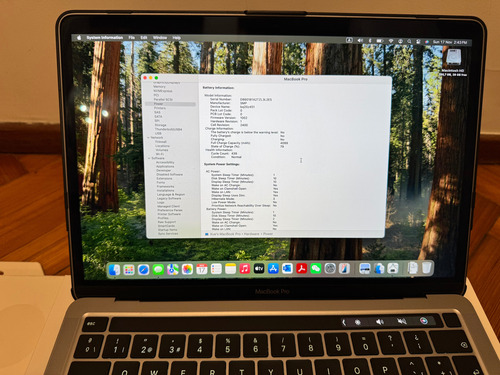This screenshot has height=375, width=500.
Task: Collapse the Network section in sidebar
Action: point(149,138)
